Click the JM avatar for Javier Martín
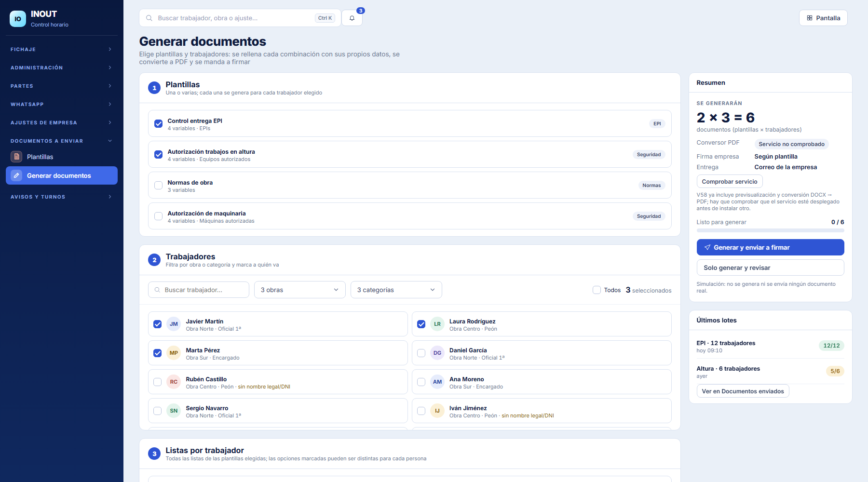This screenshot has width=868, height=482. pos(174,324)
